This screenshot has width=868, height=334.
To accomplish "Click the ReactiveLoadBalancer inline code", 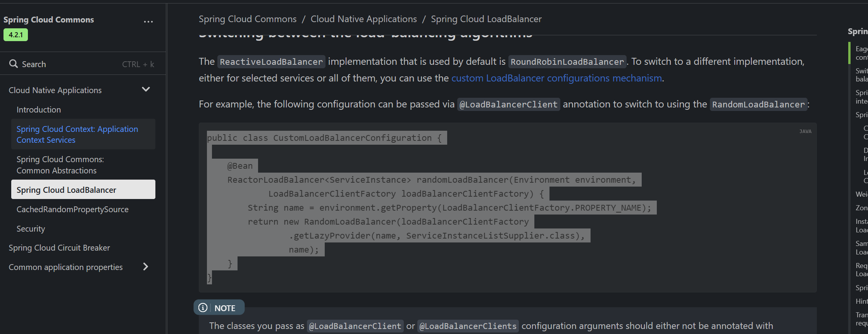I will tap(271, 62).
